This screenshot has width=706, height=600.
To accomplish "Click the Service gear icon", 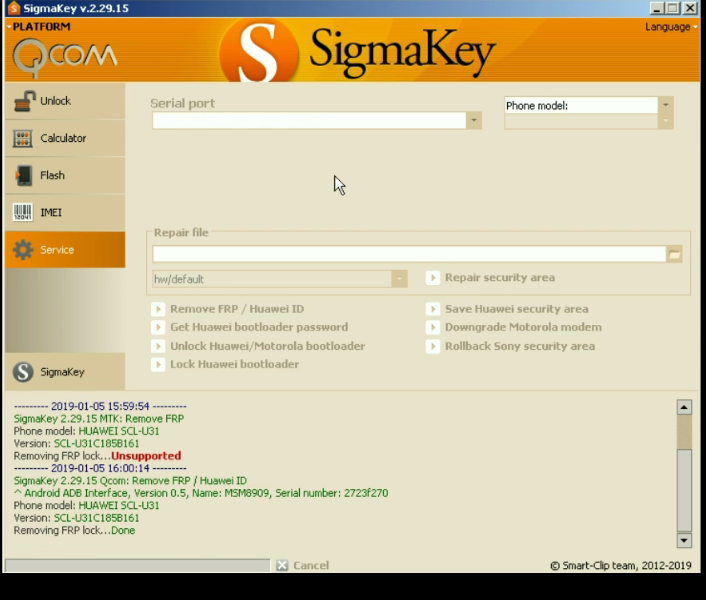I will pyautogui.click(x=23, y=250).
